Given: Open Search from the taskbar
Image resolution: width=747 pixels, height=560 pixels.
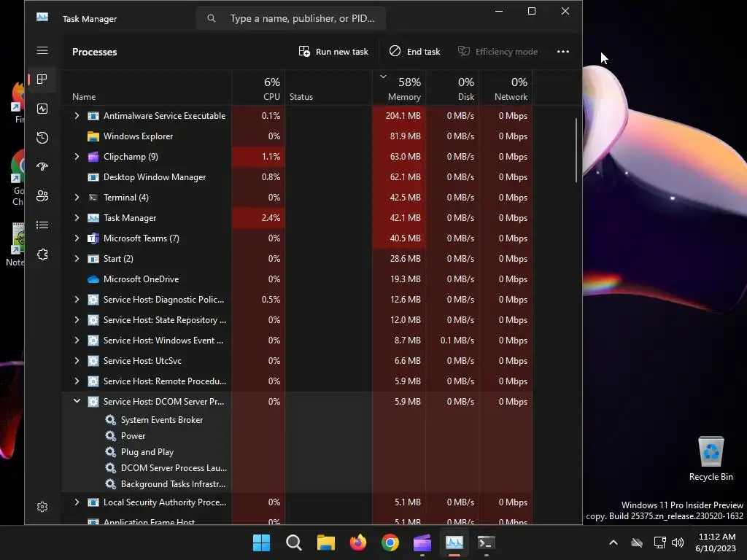Looking at the screenshot, I should pos(293,542).
